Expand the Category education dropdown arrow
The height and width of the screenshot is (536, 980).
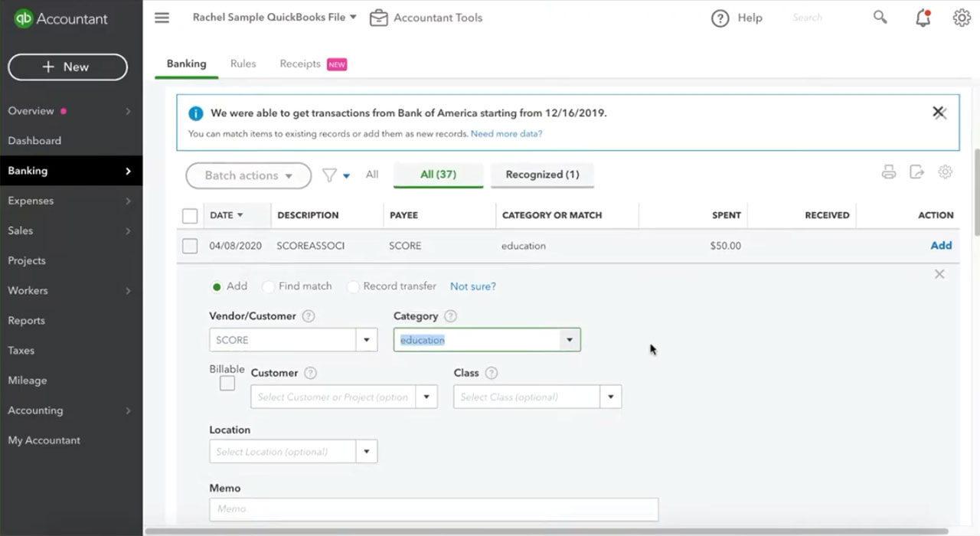coord(570,340)
